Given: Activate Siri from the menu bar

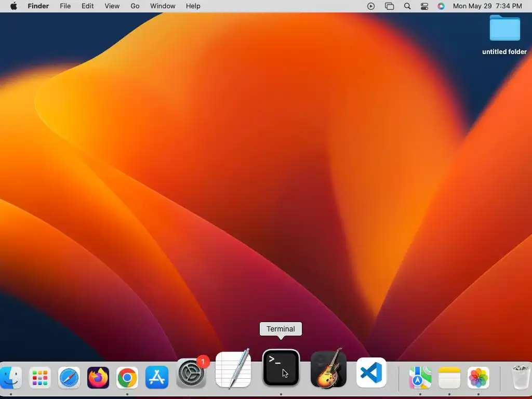Looking at the screenshot, I should tap(441, 6).
